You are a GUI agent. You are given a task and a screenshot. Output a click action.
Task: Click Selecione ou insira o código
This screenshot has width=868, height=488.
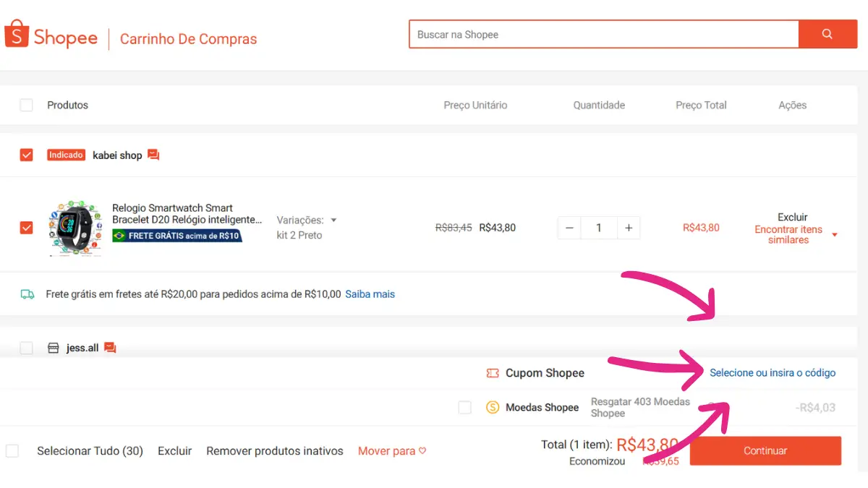point(773,373)
